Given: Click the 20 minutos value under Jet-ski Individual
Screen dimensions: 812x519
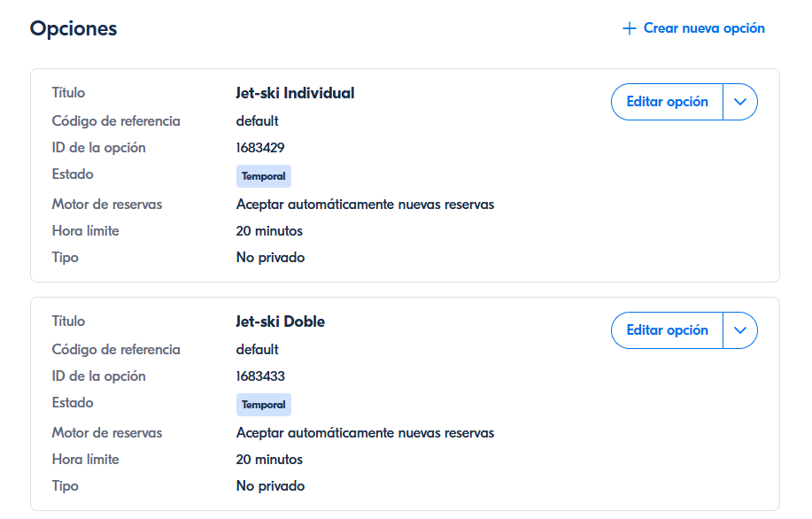Looking at the screenshot, I should [x=269, y=231].
